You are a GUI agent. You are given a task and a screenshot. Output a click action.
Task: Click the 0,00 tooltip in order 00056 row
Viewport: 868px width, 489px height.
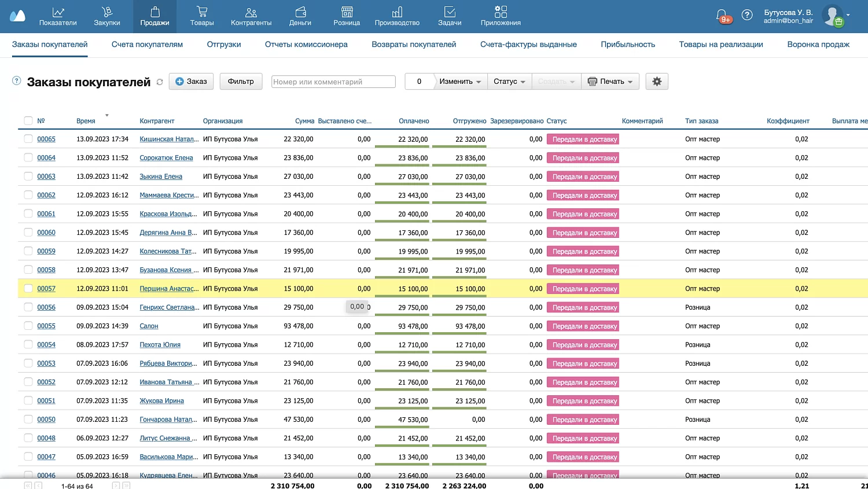(x=357, y=307)
